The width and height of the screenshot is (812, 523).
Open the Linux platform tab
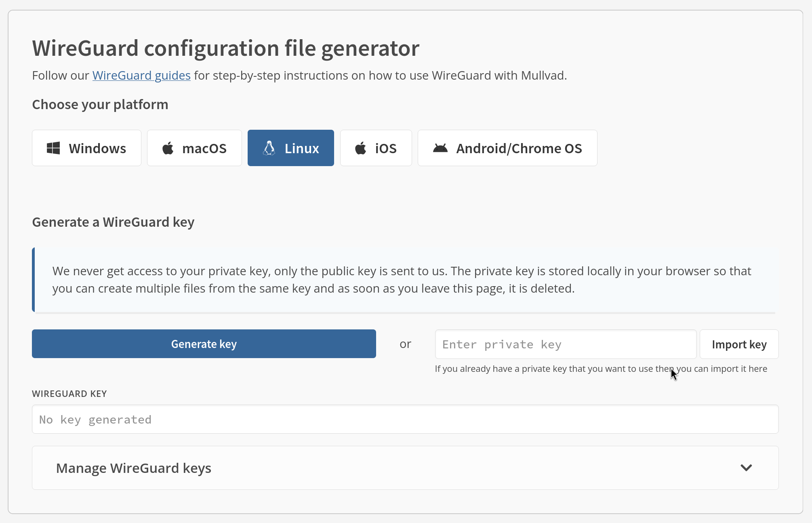[290, 148]
